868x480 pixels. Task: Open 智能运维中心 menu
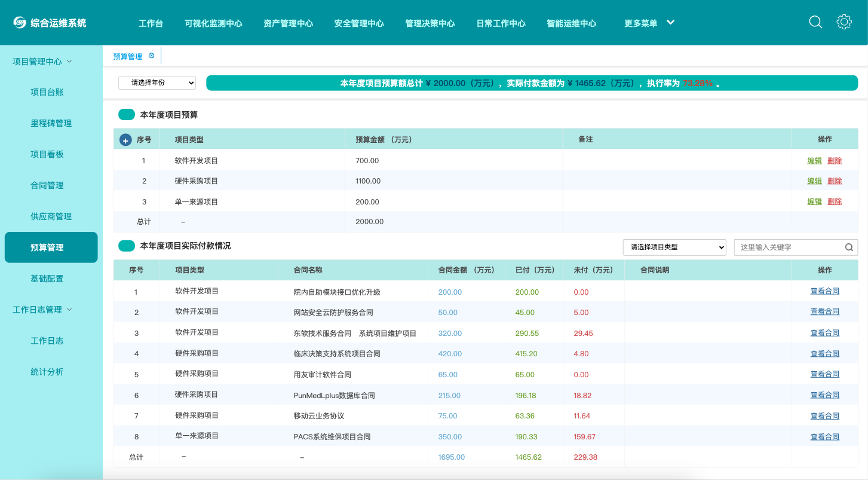pos(572,23)
